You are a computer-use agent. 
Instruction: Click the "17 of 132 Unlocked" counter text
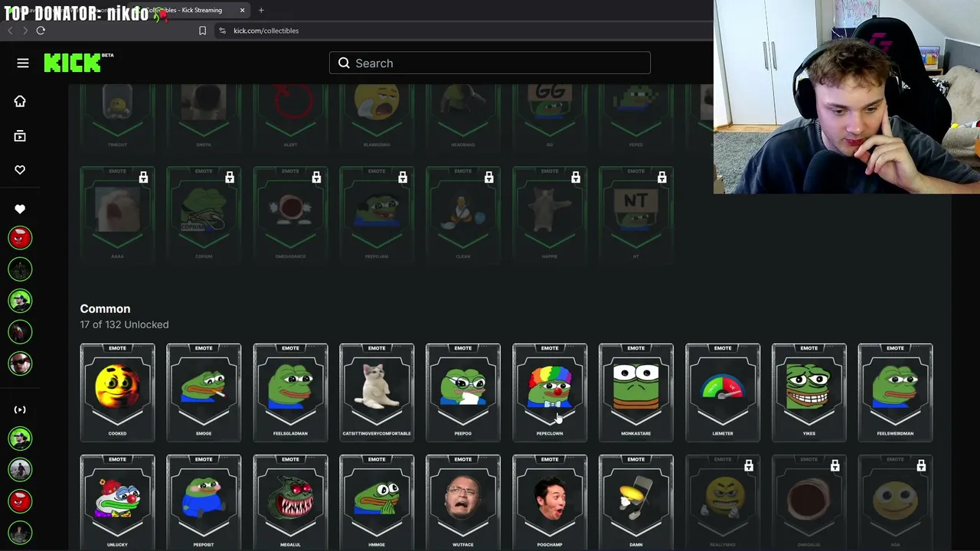pyautogui.click(x=124, y=324)
